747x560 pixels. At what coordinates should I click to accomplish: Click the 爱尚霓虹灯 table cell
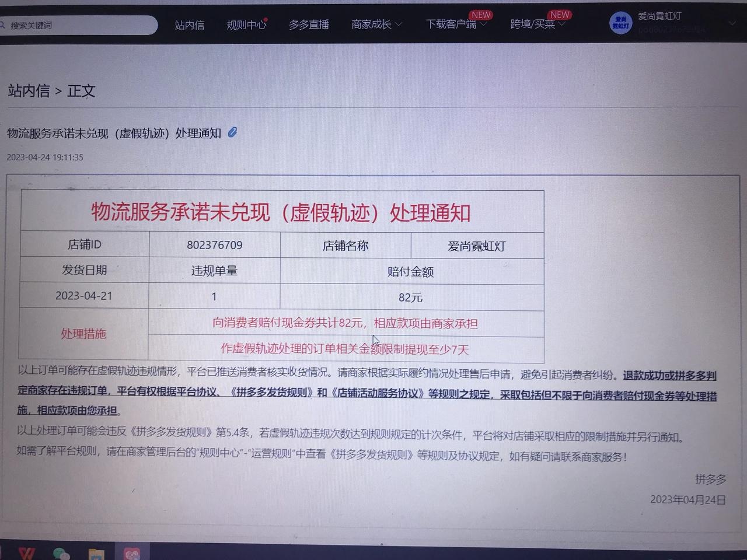pyautogui.click(x=477, y=246)
